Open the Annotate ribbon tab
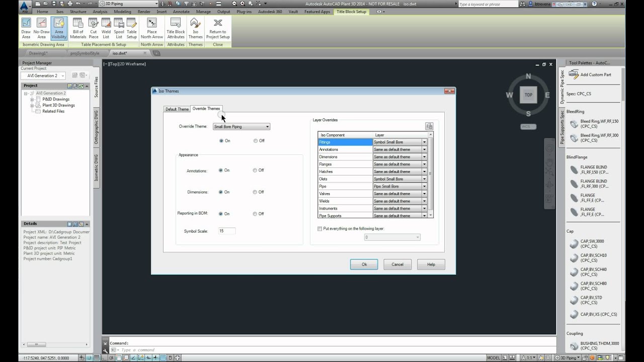 [x=181, y=12]
